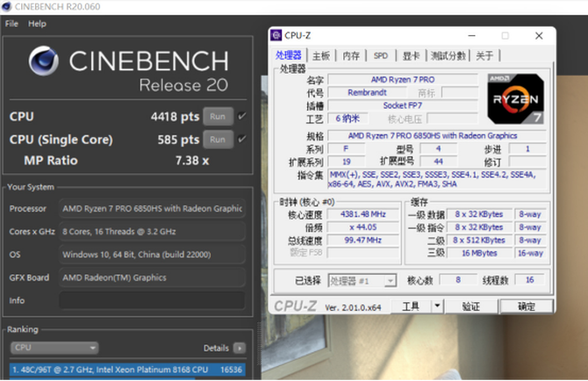Click the 7.38 x MP Ratio value
The width and height of the screenshot is (588, 381).
tap(192, 161)
